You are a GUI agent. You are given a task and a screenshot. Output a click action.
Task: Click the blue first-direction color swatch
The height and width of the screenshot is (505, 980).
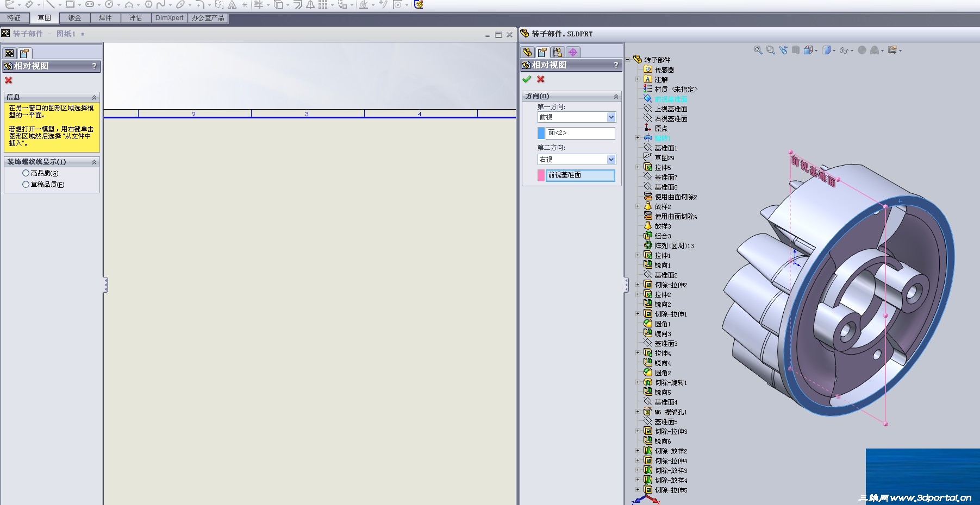pyautogui.click(x=541, y=133)
